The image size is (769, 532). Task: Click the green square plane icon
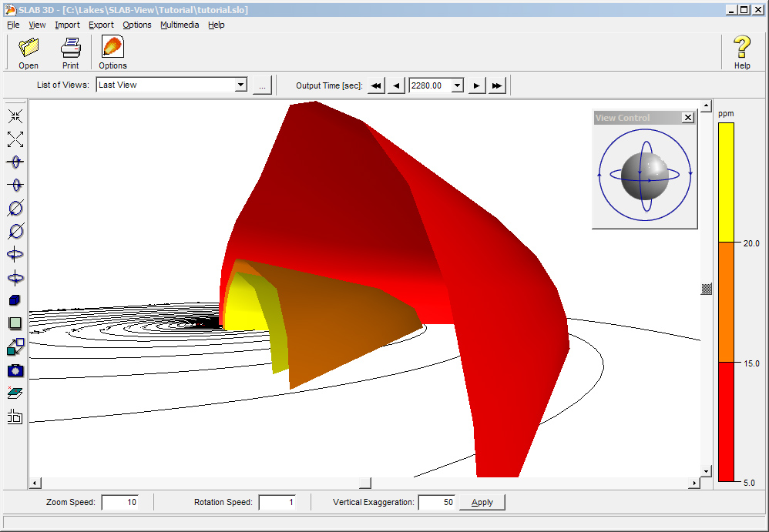point(15,323)
